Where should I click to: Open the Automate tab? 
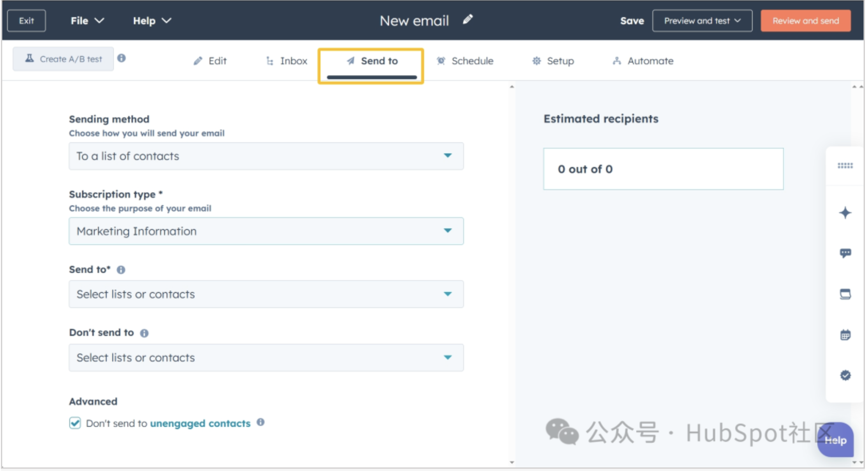pos(643,61)
